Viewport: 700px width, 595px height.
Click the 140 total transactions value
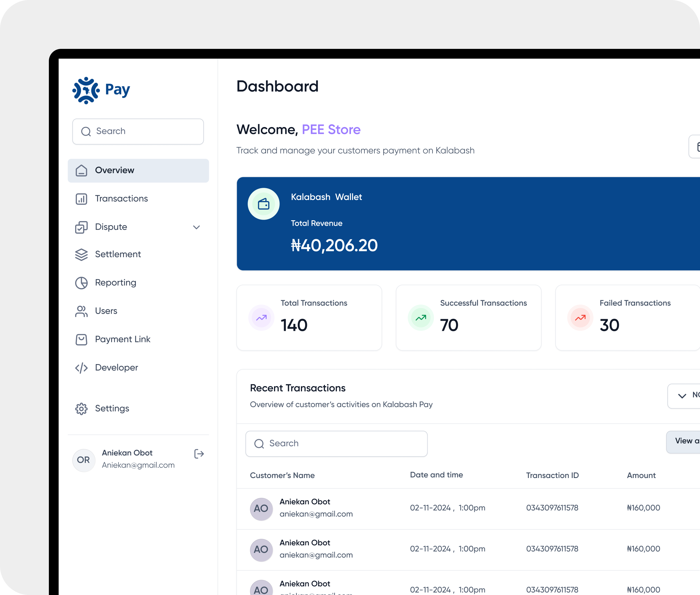[x=294, y=326]
